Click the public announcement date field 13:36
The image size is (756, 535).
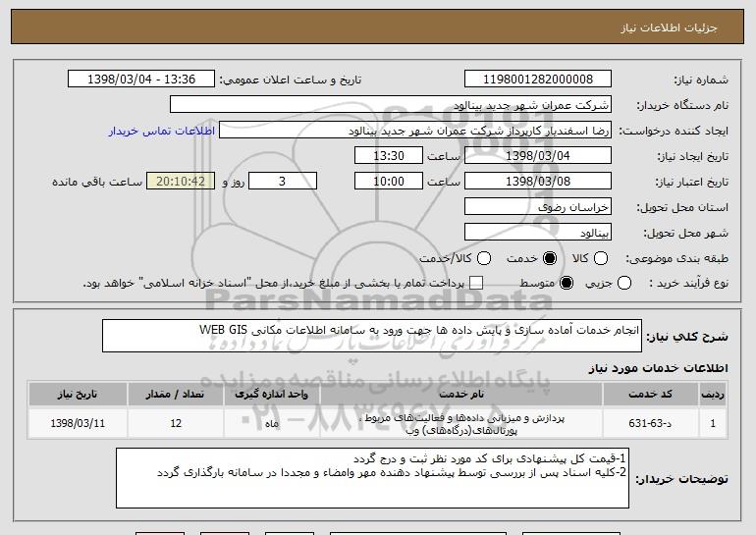pos(141,80)
